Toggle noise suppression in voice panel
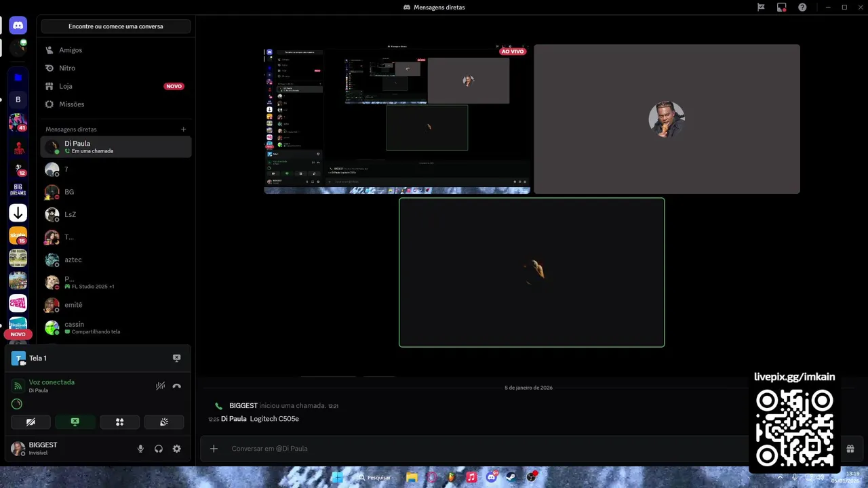Screen dimensions: 868x488 coord(160,386)
